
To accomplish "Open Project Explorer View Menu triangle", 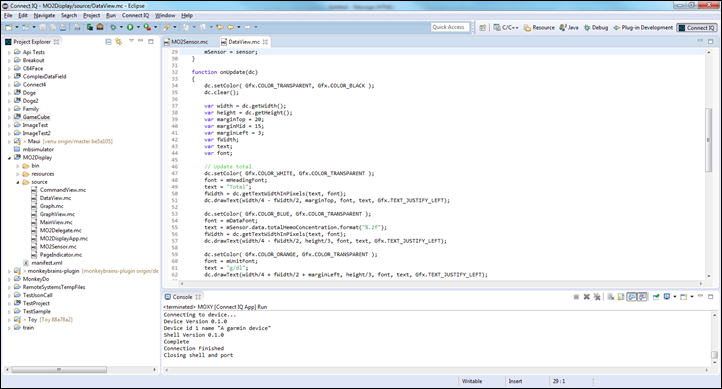I will [x=131, y=41].
